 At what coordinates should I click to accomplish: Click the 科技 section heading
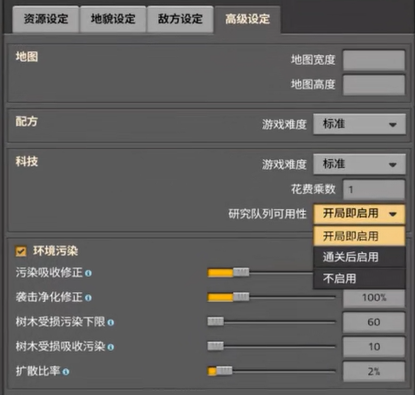pos(27,162)
